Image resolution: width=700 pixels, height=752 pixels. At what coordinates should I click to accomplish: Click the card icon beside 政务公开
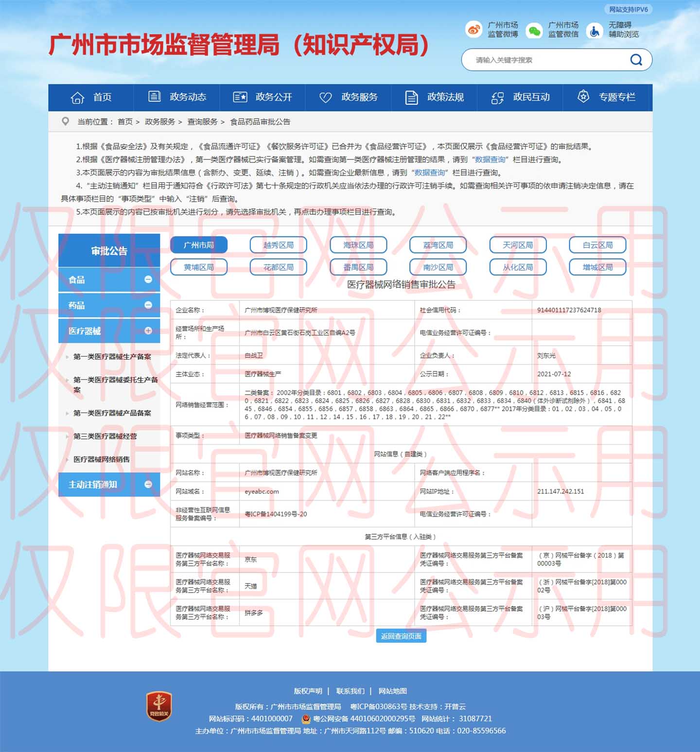[240, 97]
